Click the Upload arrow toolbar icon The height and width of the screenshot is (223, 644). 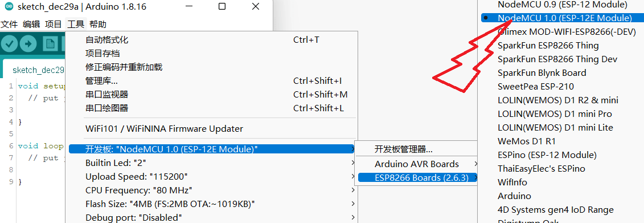click(28, 43)
